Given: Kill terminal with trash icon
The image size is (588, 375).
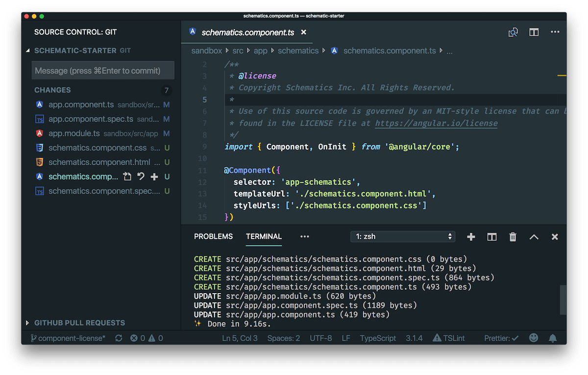Looking at the screenshot, I should click(513, 237).
